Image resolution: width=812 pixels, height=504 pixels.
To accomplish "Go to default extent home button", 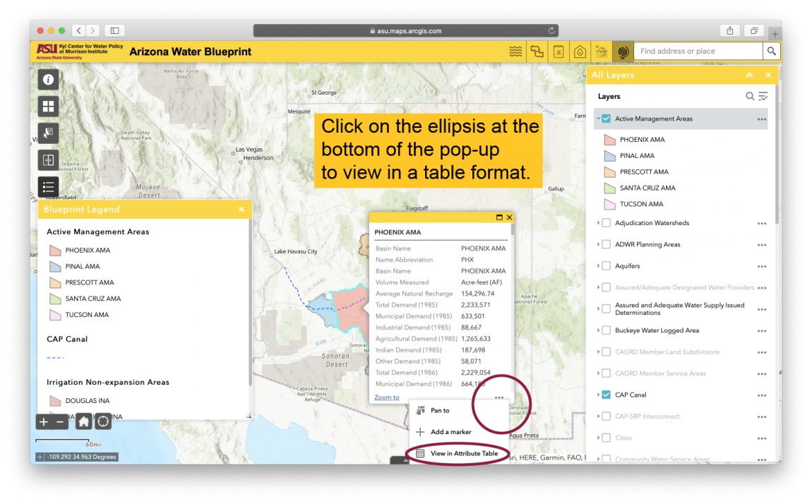I will (83, 422).
